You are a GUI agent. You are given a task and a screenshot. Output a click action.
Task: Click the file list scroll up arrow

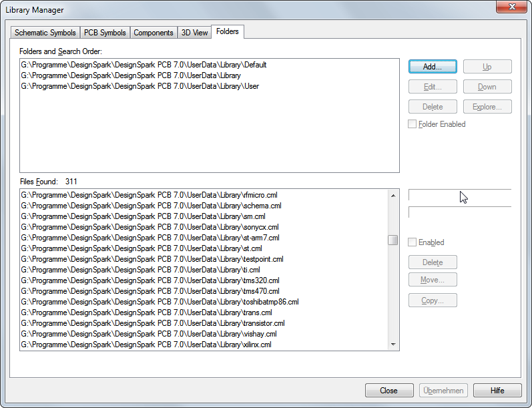[393, 196]
